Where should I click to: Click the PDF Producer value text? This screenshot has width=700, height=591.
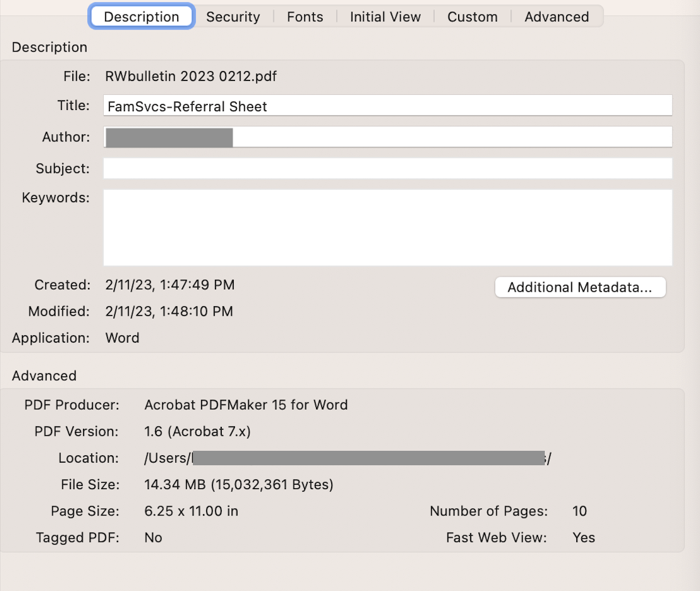coord(246,405)
